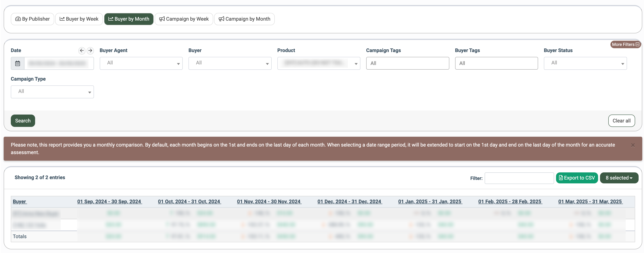Open the By Publisher report tab

coord(32,19)
